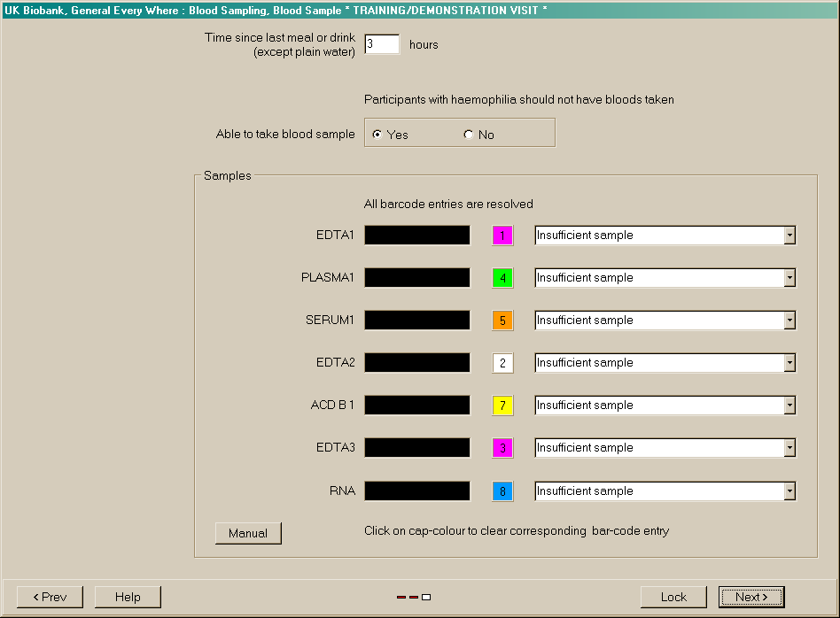Go to the next page with Next

[x=751, y=597]
